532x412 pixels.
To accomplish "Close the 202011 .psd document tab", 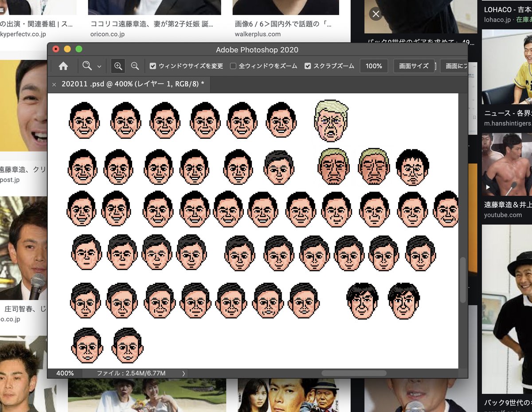I will click(x=54, y=84).
